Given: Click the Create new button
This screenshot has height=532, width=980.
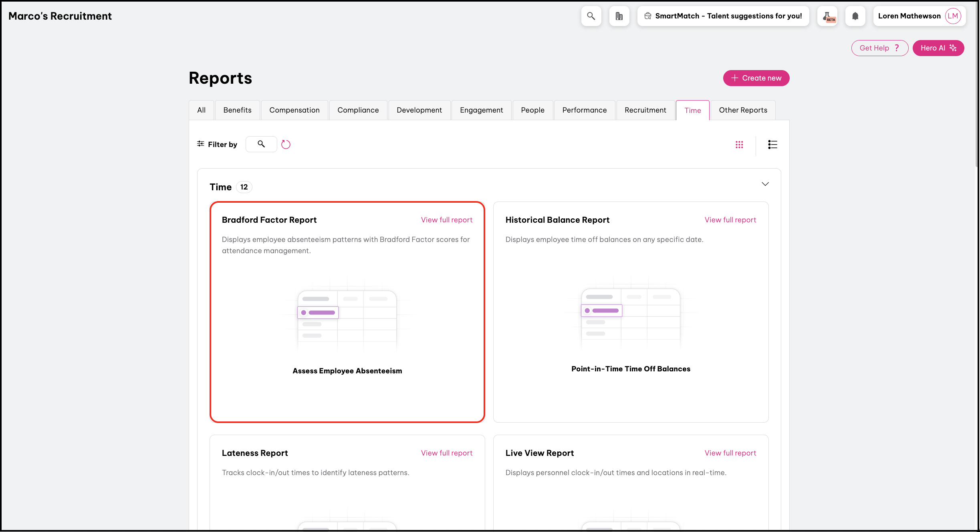Looking at the screenshot, I should click(x=756, y=78).
